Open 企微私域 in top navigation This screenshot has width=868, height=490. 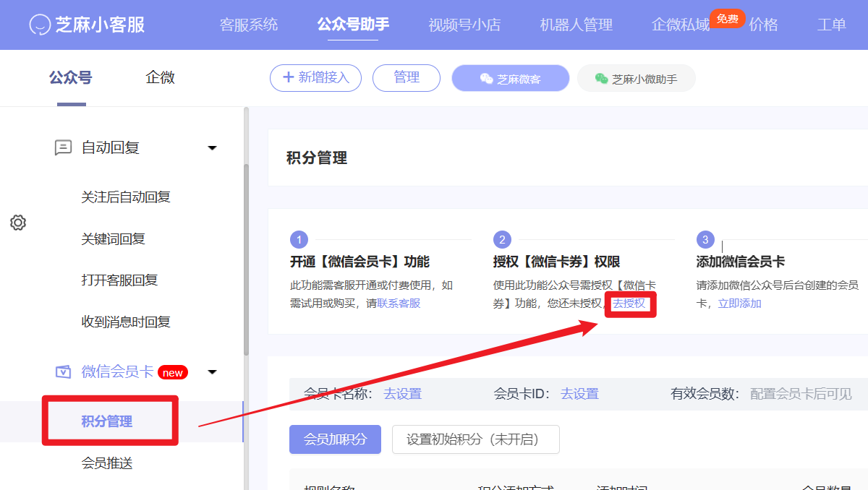(681, 25)
